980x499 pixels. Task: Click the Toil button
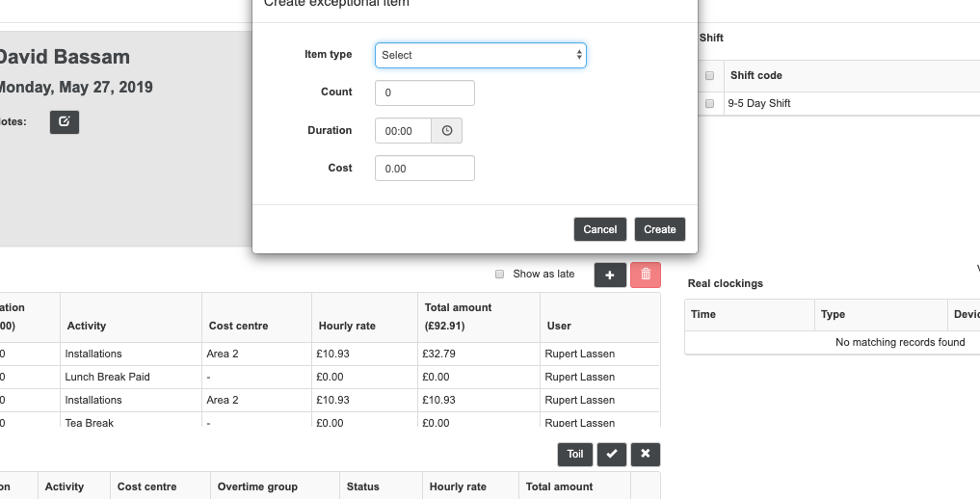tap(574, 454)
